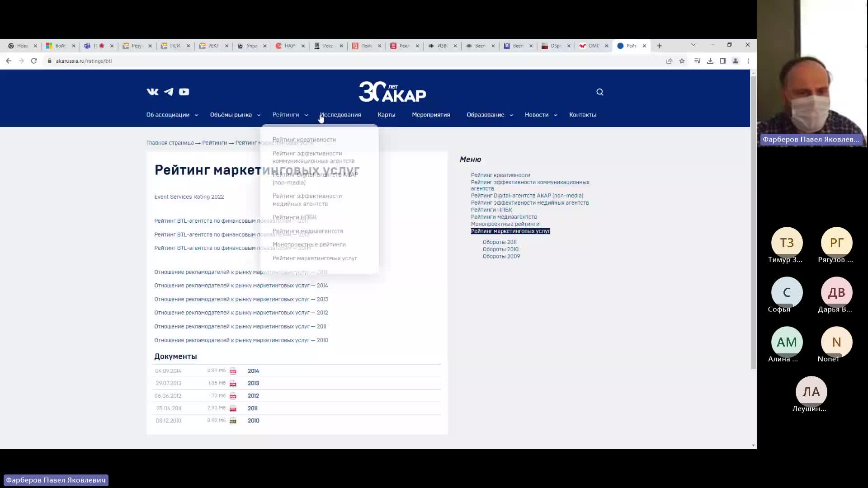
Task: Select participant avatar ТЗ Тимур
Action: (787, 243)
